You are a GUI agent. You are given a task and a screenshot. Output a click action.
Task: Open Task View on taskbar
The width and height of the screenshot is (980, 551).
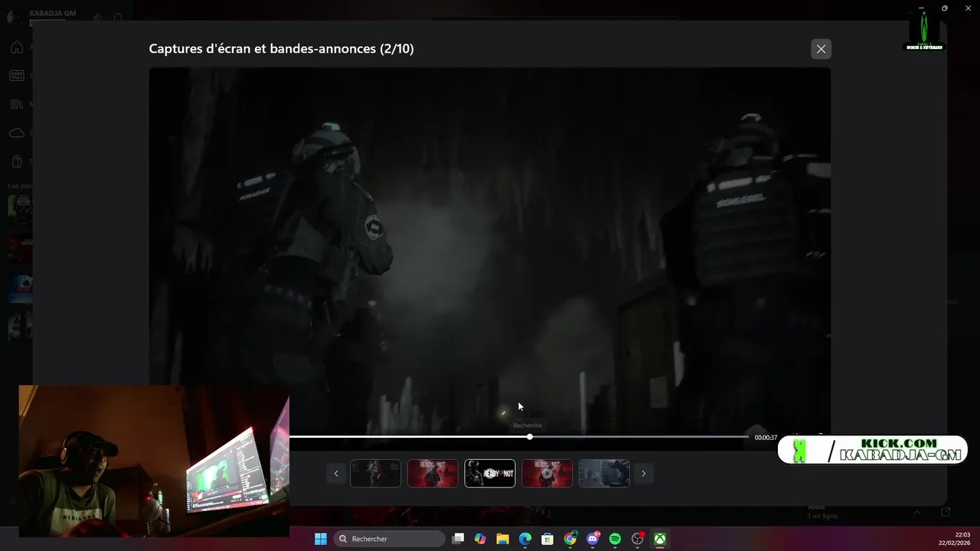[458, 539]
